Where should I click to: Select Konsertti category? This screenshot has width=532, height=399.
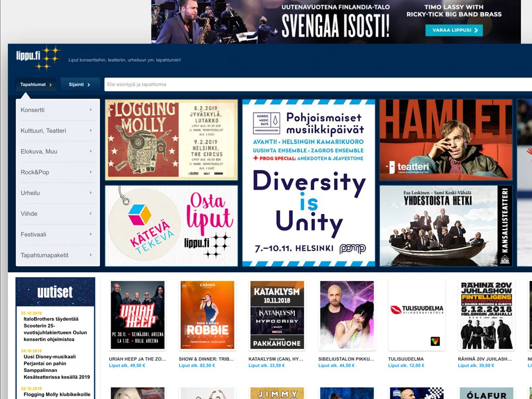pos(57,110)
